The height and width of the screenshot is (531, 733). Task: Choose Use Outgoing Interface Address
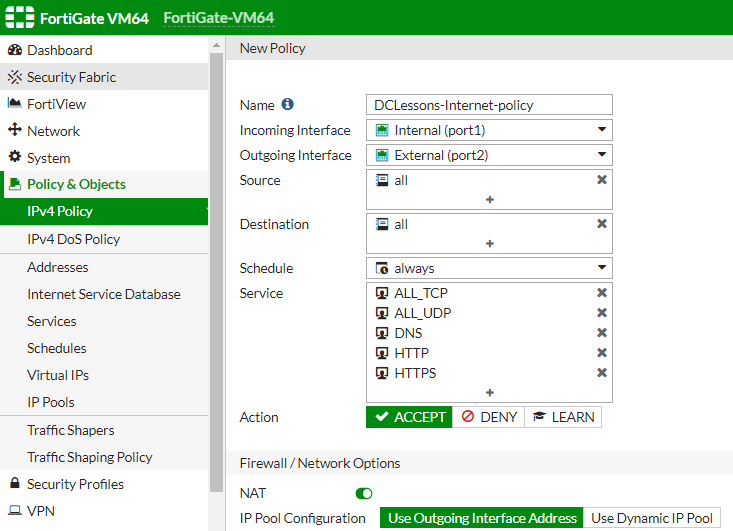click(481, 518)
